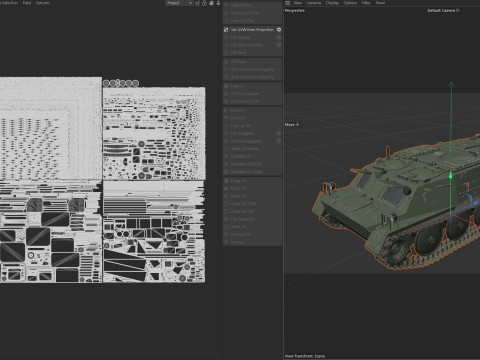
Task: Open UV Rectangularize options gear
Action: pyautogui.click(x=279, y=141)
